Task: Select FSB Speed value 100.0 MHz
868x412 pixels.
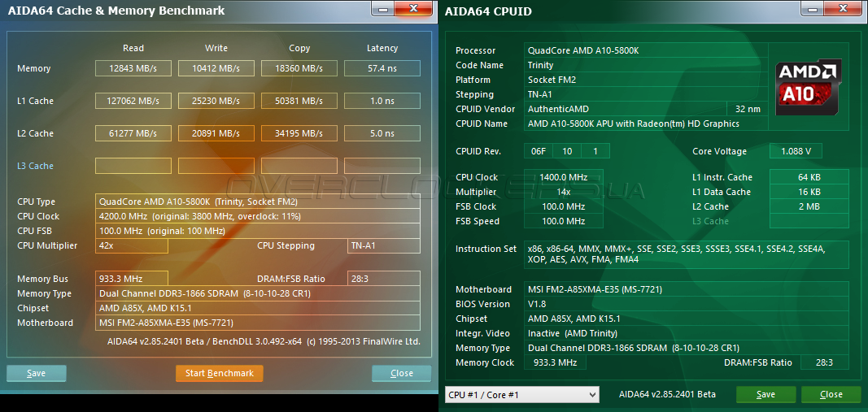Action: (x=563, y=221)
